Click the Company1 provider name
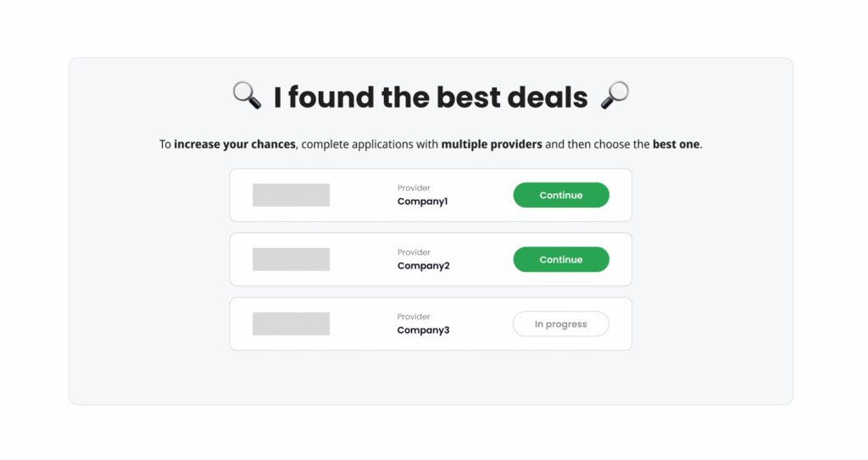This screenshot has width=868, height=460. coord(422,202)
